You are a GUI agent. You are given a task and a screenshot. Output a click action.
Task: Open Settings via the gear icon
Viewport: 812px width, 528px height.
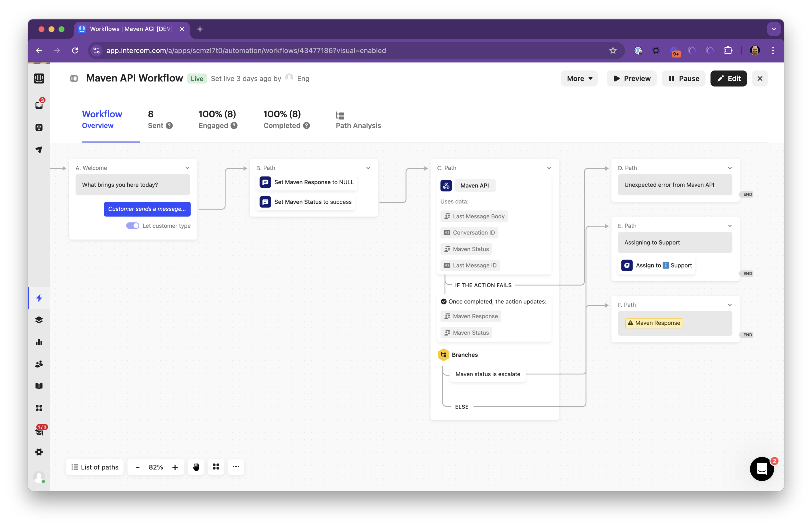click(39, 451)
